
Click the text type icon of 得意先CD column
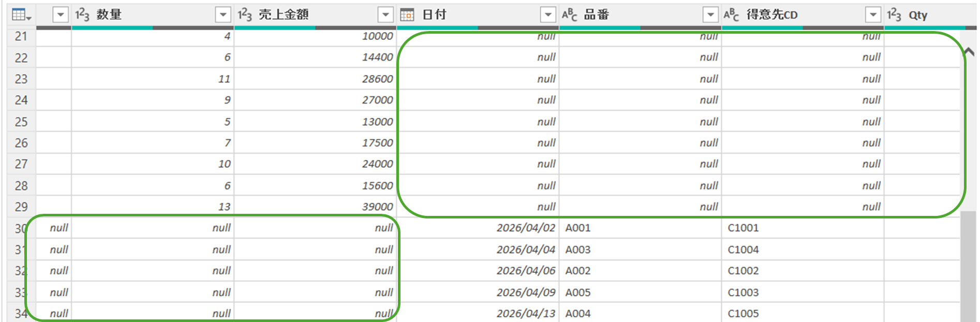(732, 15)
